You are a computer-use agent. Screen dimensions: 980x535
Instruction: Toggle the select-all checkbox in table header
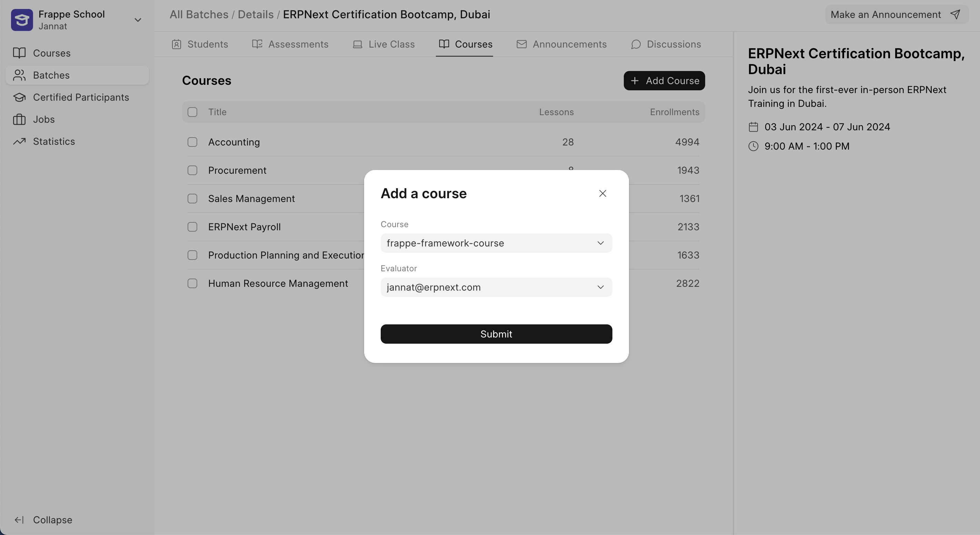click(x=192, y=112)
